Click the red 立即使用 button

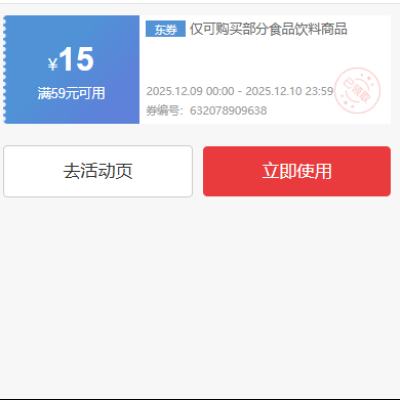click(x=297, y=171)
